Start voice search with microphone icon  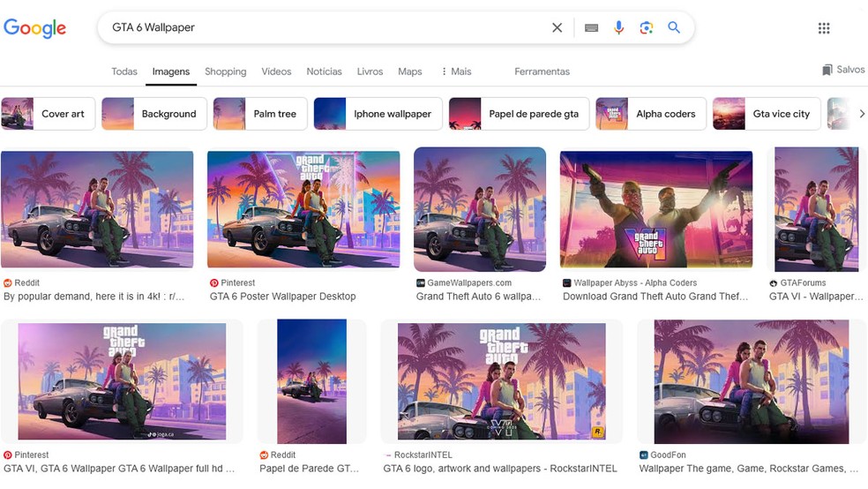[619, 27]
